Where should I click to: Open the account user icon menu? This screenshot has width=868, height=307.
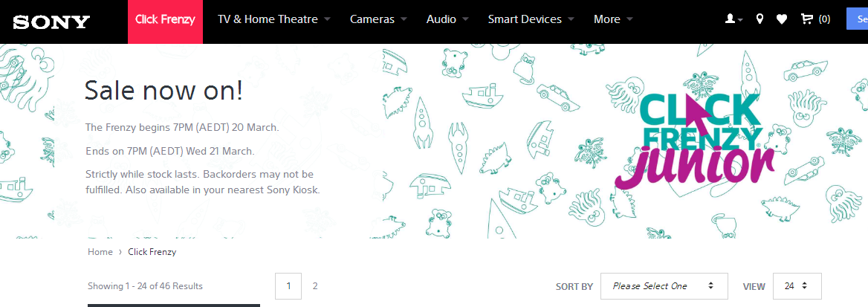733,19
